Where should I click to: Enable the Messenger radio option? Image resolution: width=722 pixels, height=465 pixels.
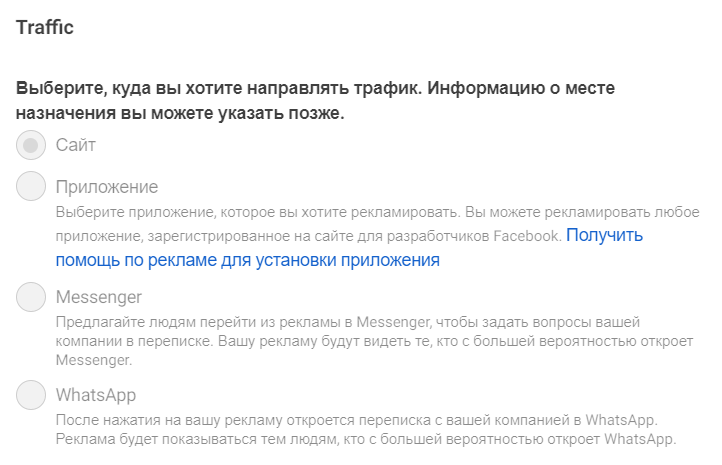coord(31,297)
